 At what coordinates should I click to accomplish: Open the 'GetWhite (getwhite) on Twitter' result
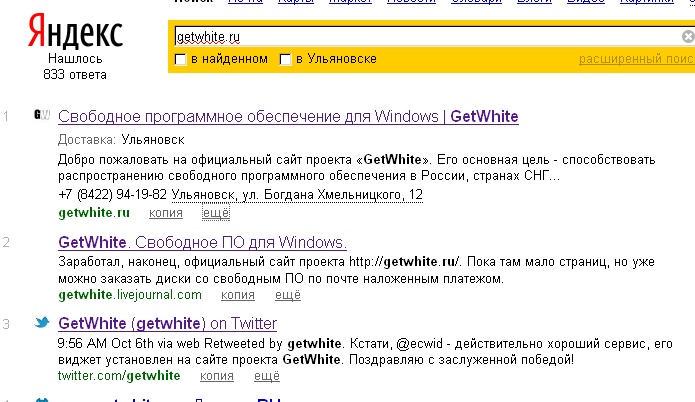168,324
